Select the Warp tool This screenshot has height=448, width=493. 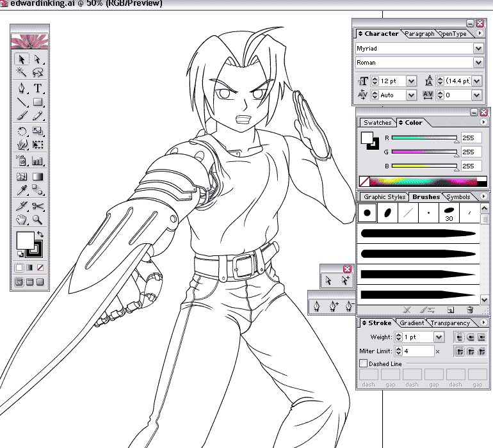(x=22, y=145)
